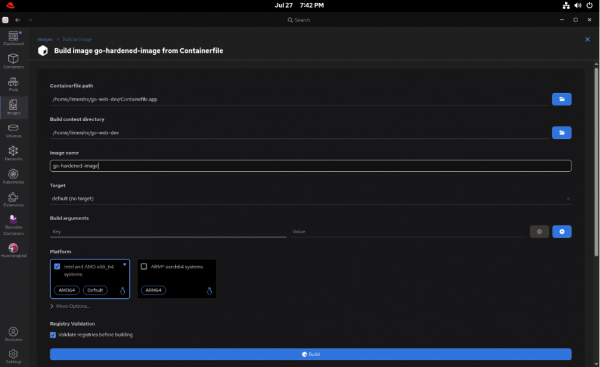Click the Build an Image breadcrumb
Viewport: 600px width, 367px height.
[x=77, y=39]
